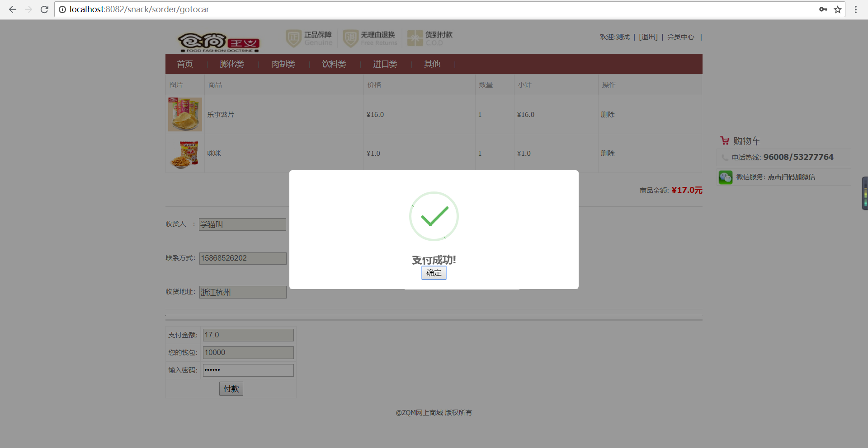This screenshot has width=868, height=448.
Task: Click the browser forward arrow
Action: [x=28, y=9]
